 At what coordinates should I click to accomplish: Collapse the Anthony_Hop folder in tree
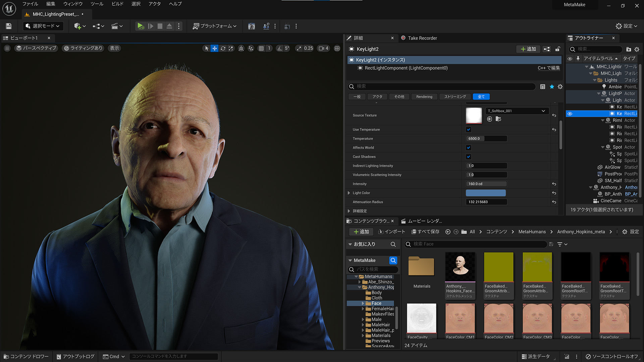pyautogui.click(x=360, y=287)
